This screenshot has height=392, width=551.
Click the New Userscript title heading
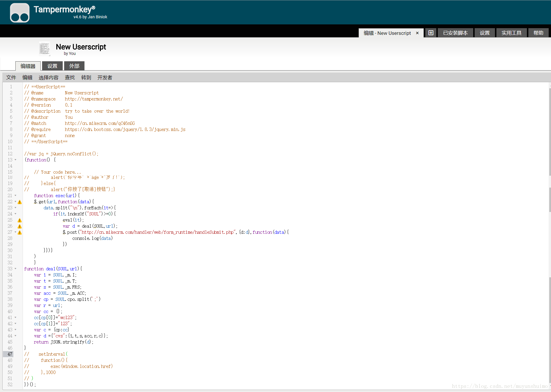click(81, 47)
